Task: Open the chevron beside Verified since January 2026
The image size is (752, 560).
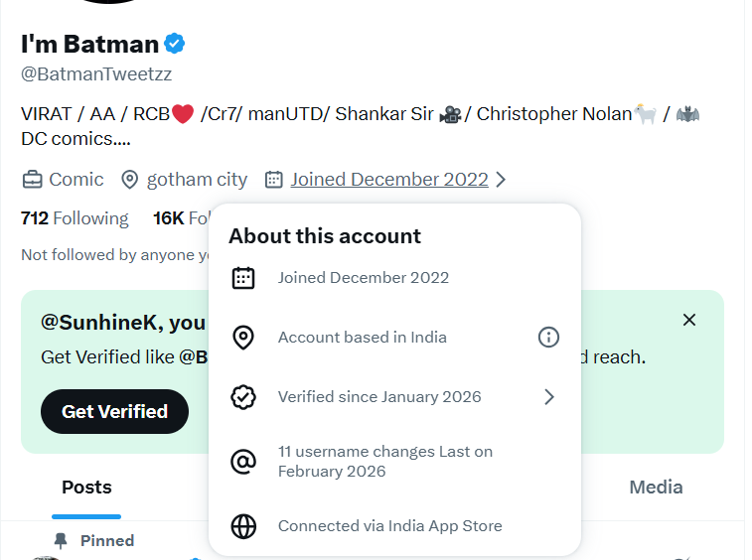Action: point(549,397)
